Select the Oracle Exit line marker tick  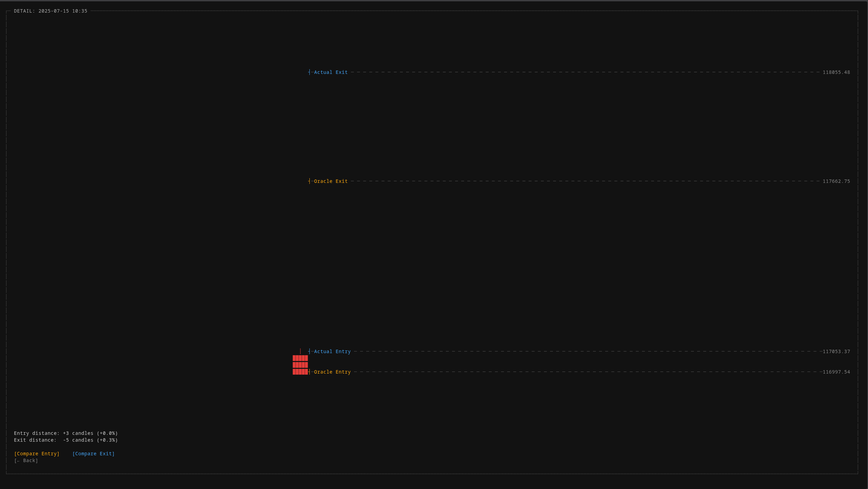pos(309,181)
